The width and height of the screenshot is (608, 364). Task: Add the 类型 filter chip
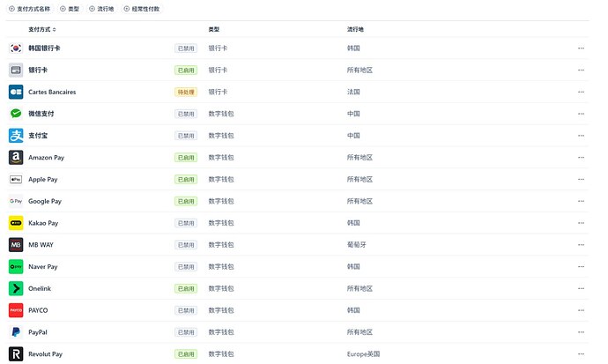pyautogui.click(x=70, y=9)
